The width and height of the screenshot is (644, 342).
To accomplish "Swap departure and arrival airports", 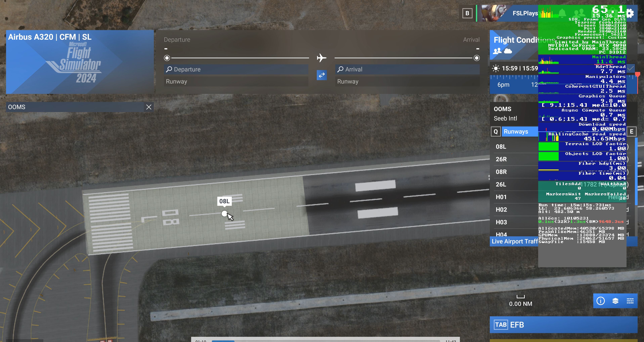I will pos(321,75).
